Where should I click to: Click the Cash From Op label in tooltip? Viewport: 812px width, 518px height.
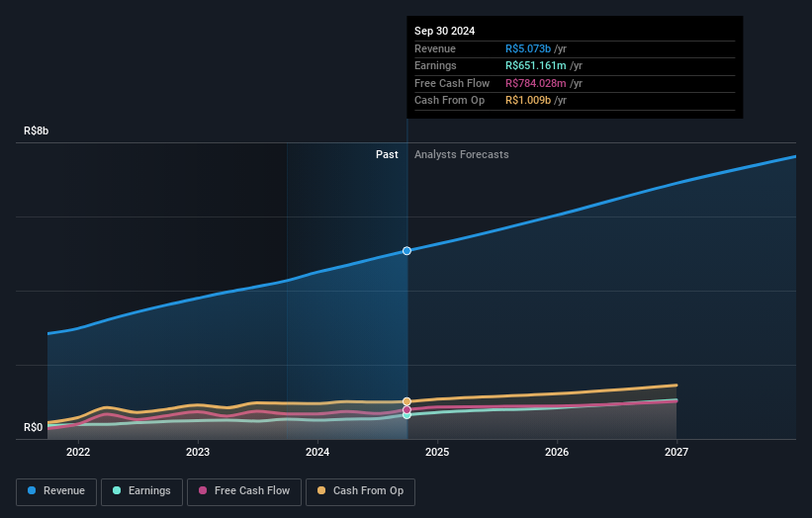[449, 101]
